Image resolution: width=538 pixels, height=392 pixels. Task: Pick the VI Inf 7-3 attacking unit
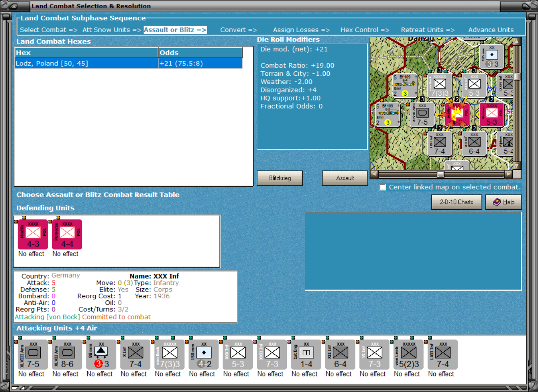point(375,355)
